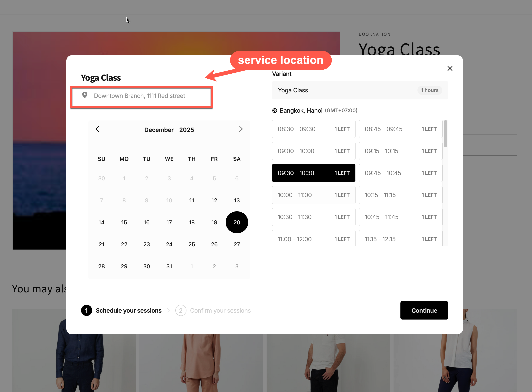The width and height of the screenshot is (532, 392).
Task: Go to next month with the right chevron
Action: tap(241, 129)
